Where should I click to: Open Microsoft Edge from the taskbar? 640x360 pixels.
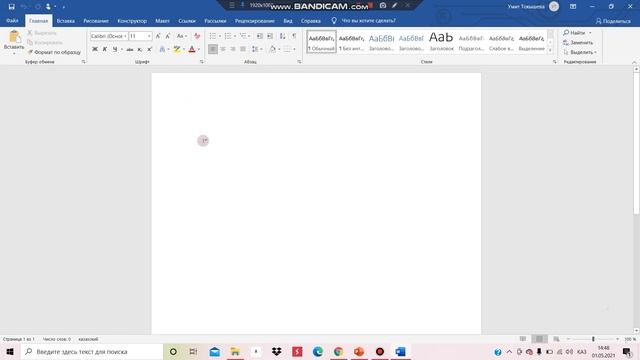point(318,351)
